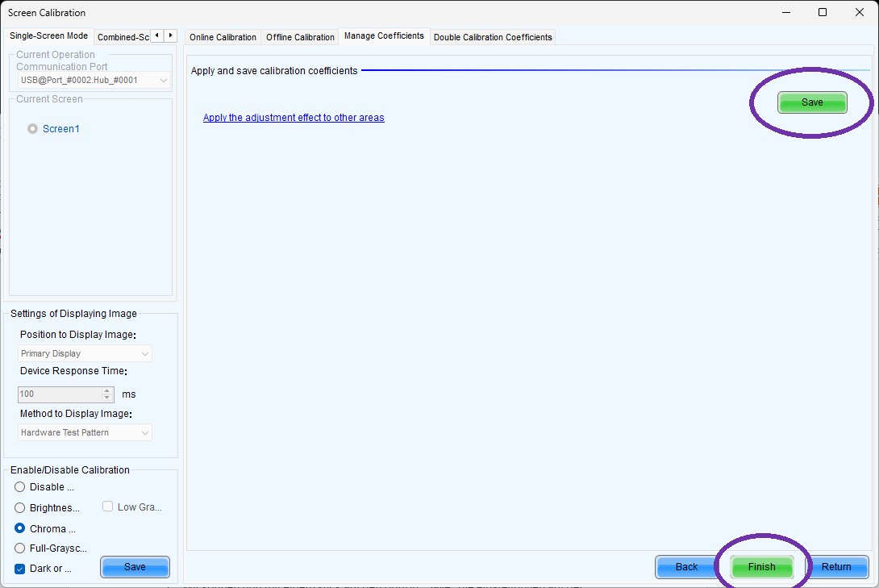Viewport: 879px width, 588px height.
Task: Open the Double Calibration Coefficients tab
Action: 493,37
